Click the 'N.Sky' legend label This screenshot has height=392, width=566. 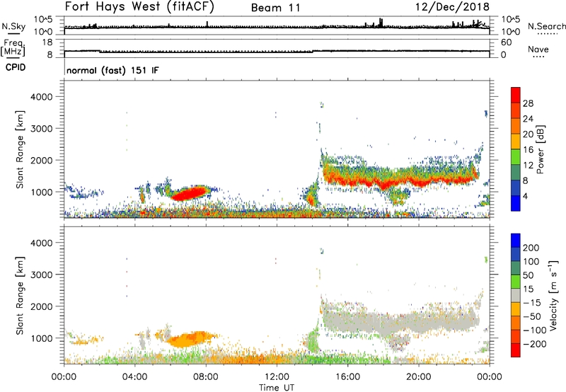13,27
